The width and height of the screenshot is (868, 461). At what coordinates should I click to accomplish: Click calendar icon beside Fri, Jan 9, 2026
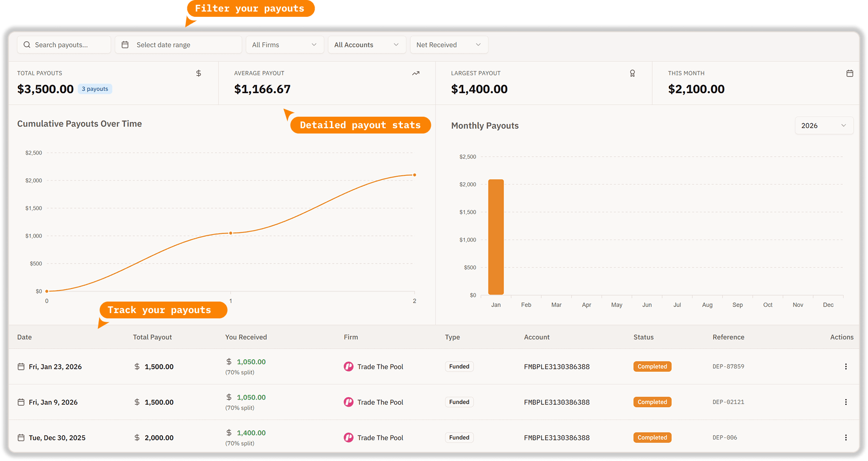coord(21,402)
